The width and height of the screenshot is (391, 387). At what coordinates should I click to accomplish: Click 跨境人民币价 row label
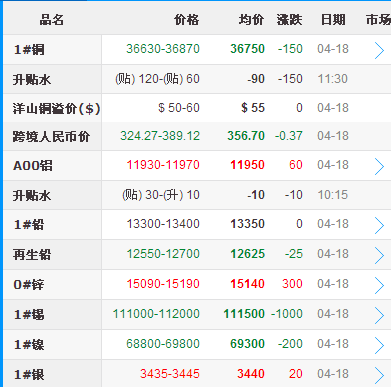click(x=51, y=137)
